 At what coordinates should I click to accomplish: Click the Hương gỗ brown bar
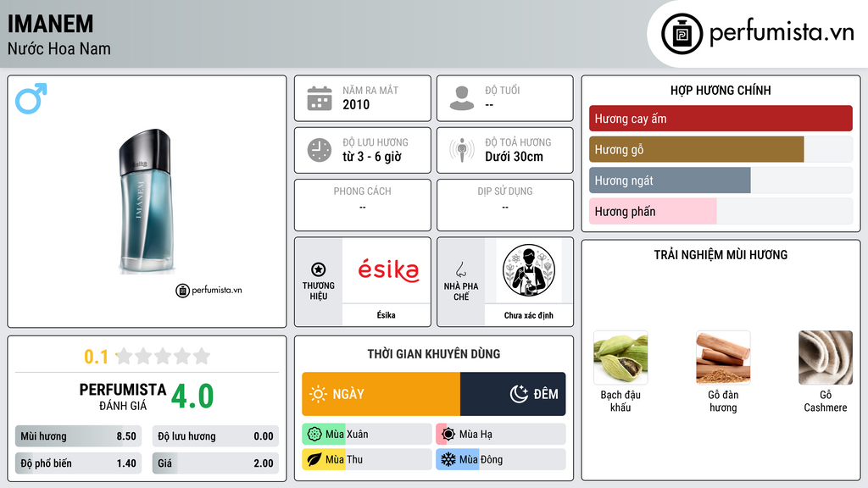point(697,149)
